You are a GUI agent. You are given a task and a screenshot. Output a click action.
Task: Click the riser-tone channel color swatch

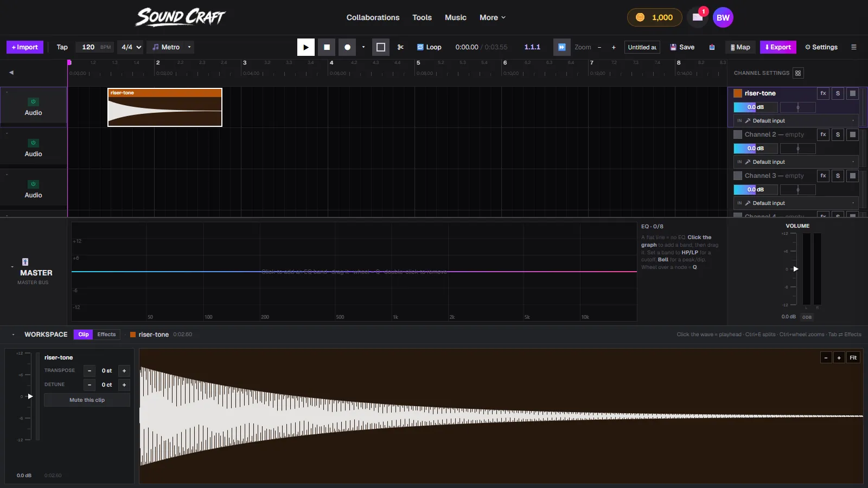[738, 93]
